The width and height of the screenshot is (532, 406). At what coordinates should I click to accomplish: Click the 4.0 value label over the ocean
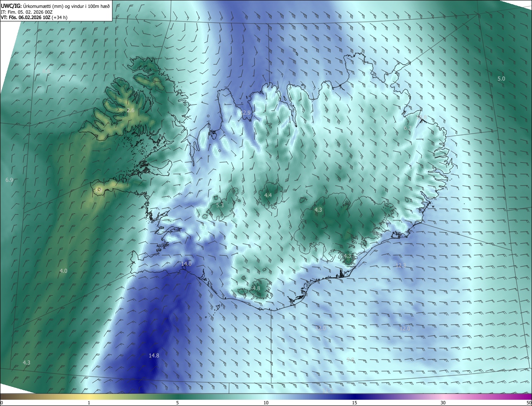point(63,271)
